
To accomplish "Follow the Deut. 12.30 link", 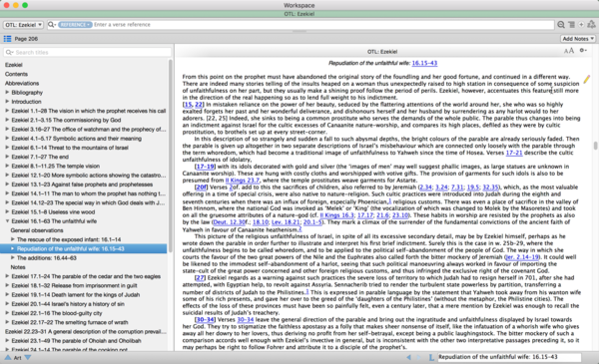I will pyautogui.click(x=229, y=222).
